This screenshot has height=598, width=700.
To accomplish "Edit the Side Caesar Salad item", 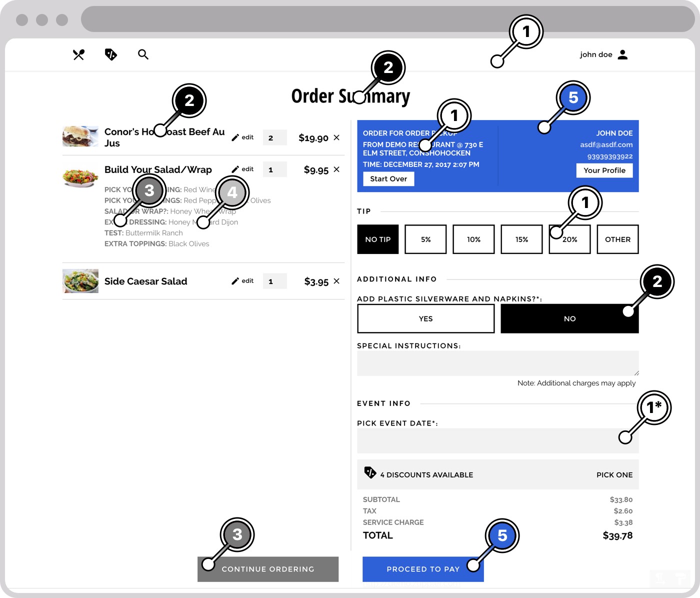I will coord(242,281).
